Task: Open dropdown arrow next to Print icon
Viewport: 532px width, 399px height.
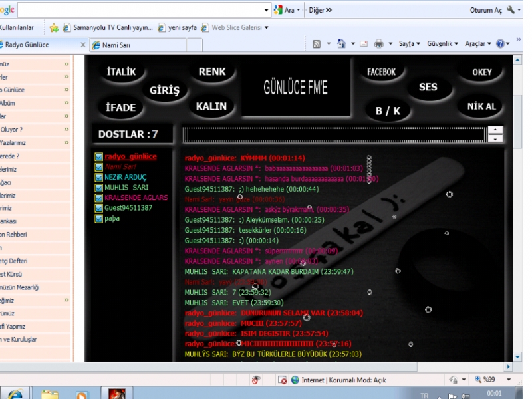Action: pos(390,43)
